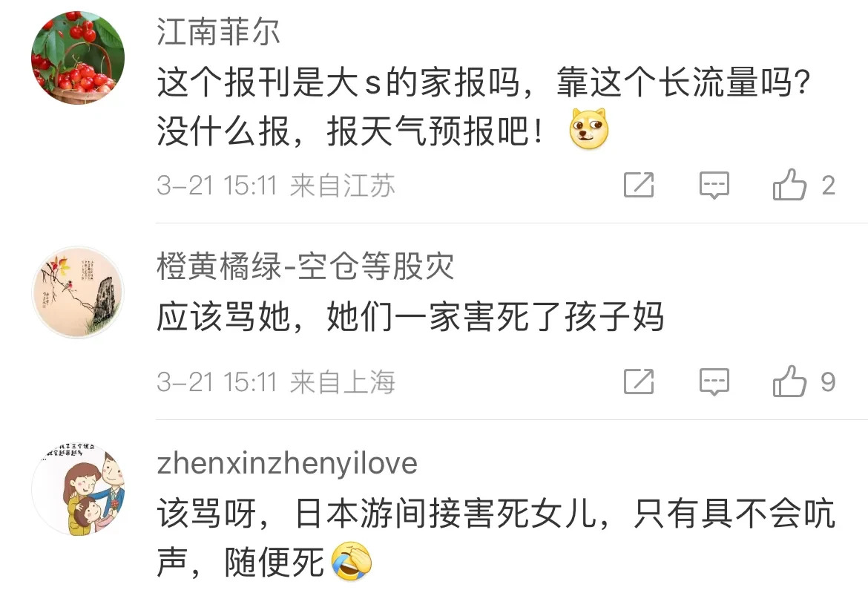Like the comment by 江南菲尔
The height and width of the screenshot is (596, 868).
789,185
